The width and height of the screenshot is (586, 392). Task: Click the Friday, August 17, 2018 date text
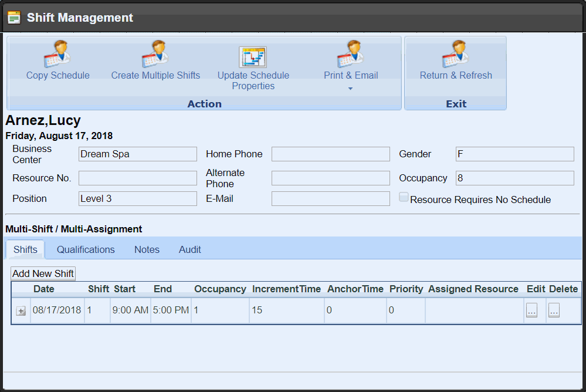tap(59, 136)
